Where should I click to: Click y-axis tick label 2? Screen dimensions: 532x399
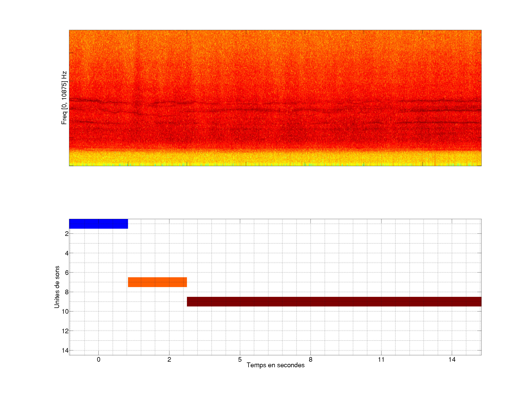[x=67, y=234]
